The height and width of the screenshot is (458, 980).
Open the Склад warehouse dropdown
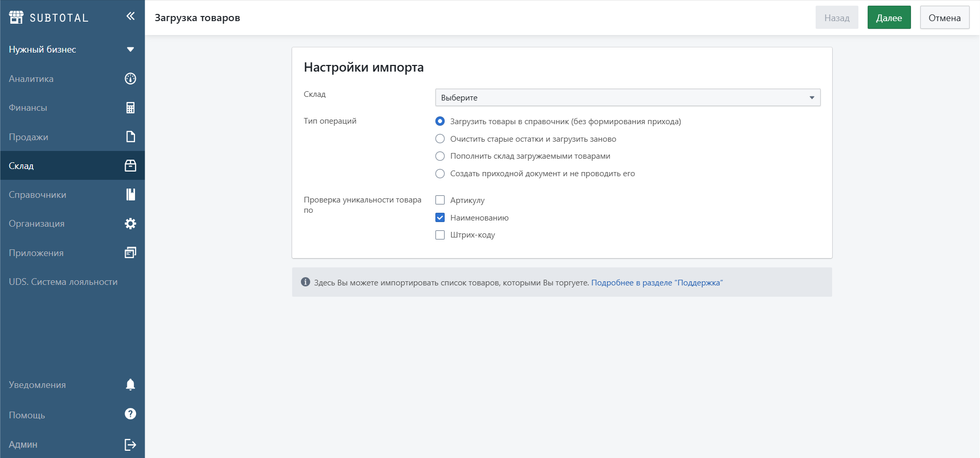(x=627, y=97)
